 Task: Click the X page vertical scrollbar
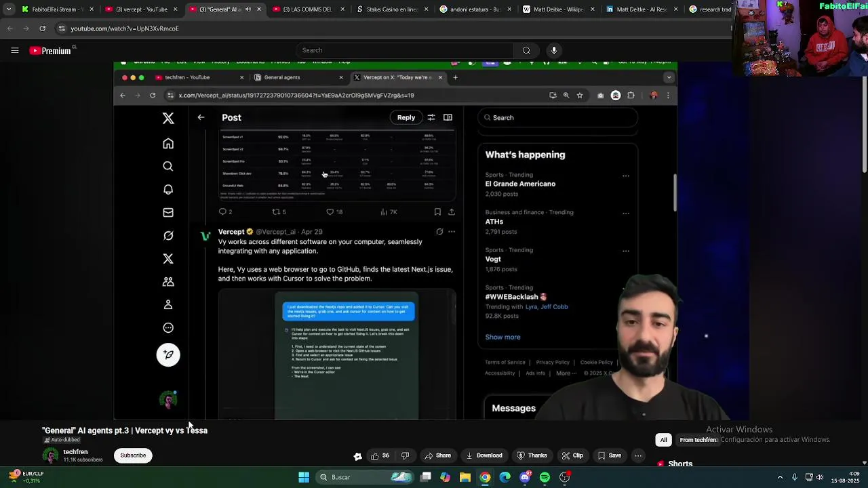pos(674,193)
